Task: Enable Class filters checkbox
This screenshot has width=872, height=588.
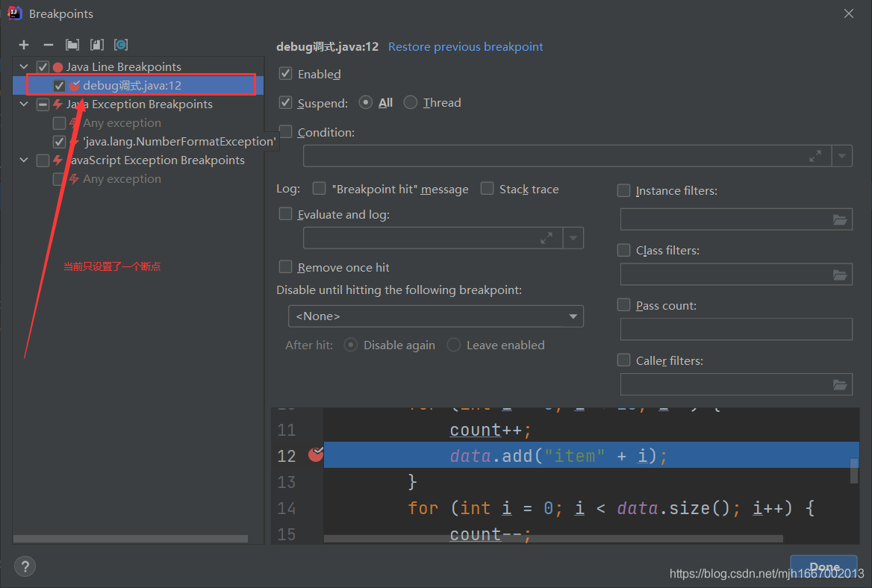Action: point(624,250)
